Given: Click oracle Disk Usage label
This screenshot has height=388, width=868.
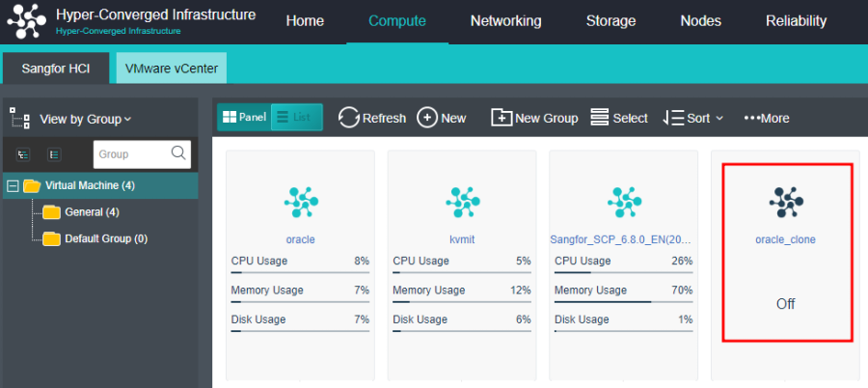Looking at the screenshot, I should pyautogui.click(x=258, y=319).
